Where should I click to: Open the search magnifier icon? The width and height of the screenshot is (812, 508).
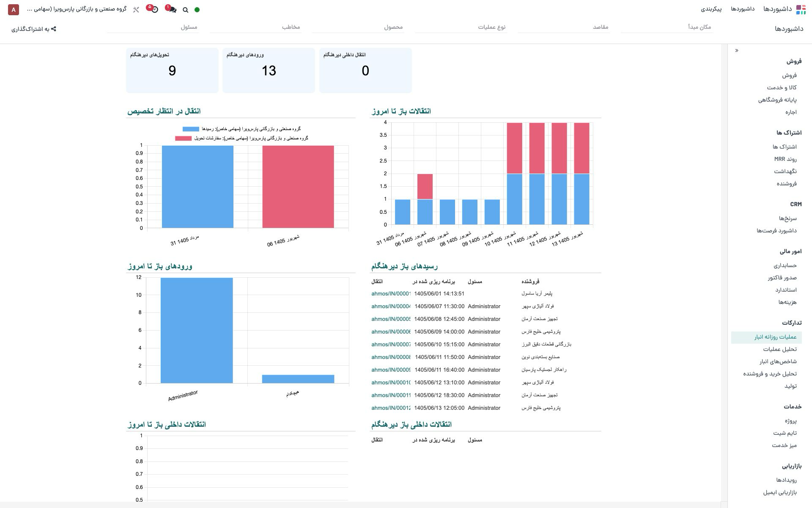[x=185, y=10]
